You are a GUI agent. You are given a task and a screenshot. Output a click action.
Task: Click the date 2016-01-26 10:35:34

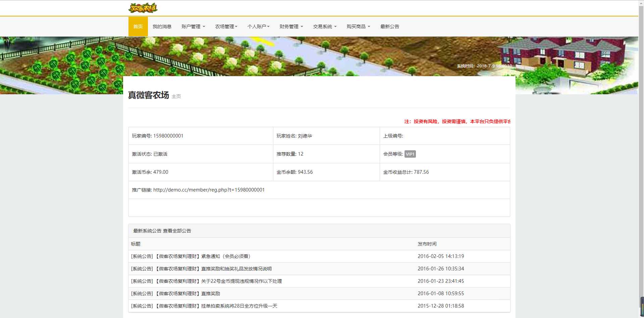[441, 269]
